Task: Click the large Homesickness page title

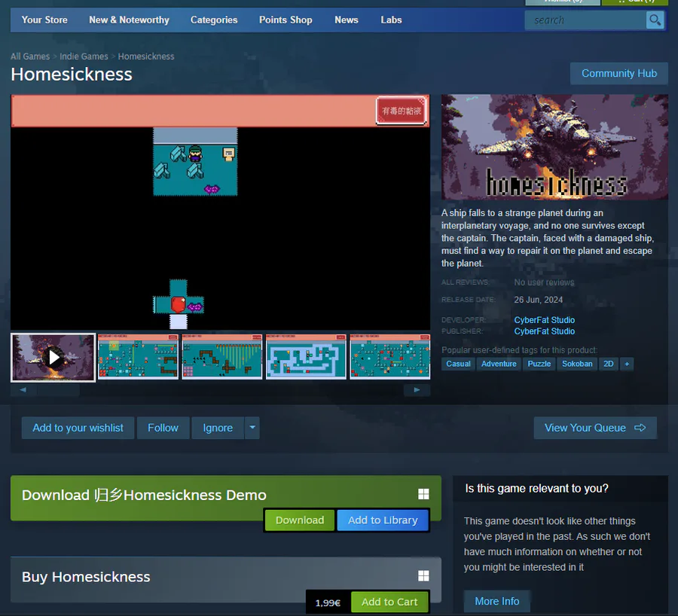Action: point(72,75)
